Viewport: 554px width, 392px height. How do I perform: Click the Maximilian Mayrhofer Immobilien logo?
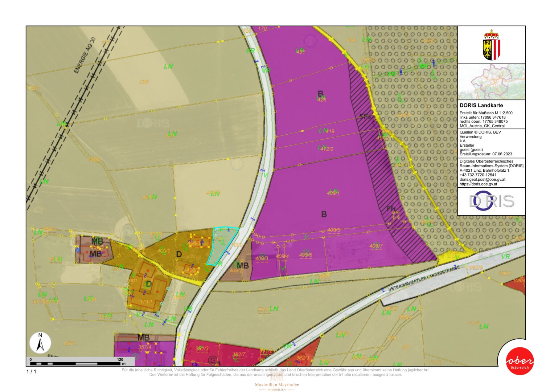(x=276, y=383)
